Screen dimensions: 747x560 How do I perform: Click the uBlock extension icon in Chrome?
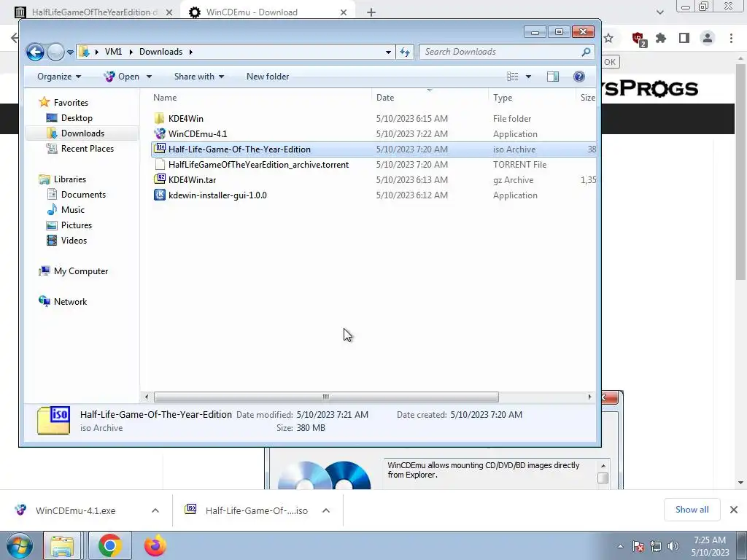click(x=638, y=39)
